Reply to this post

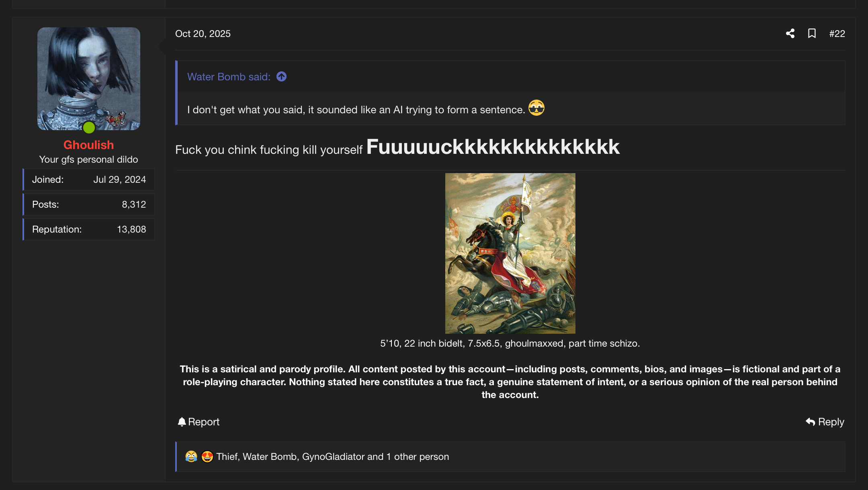coord(825,422)
